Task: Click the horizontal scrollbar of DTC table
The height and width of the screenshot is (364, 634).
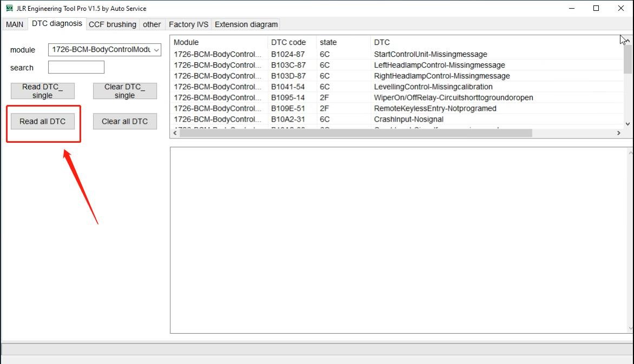Action: [356, 133]
